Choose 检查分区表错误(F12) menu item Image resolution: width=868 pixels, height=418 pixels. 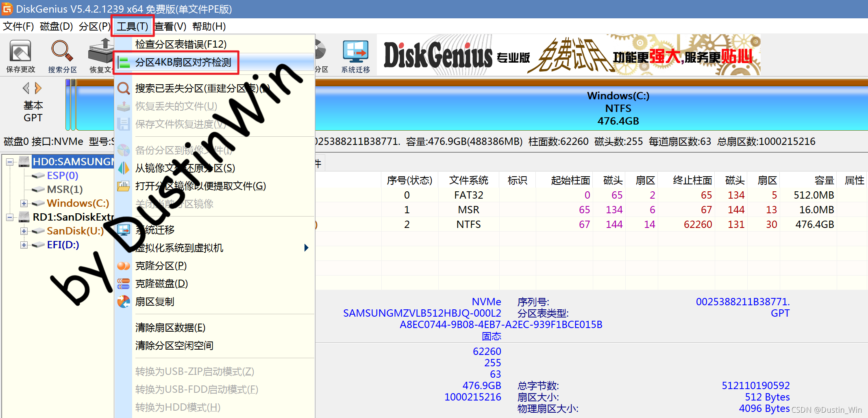pos(215,44)
